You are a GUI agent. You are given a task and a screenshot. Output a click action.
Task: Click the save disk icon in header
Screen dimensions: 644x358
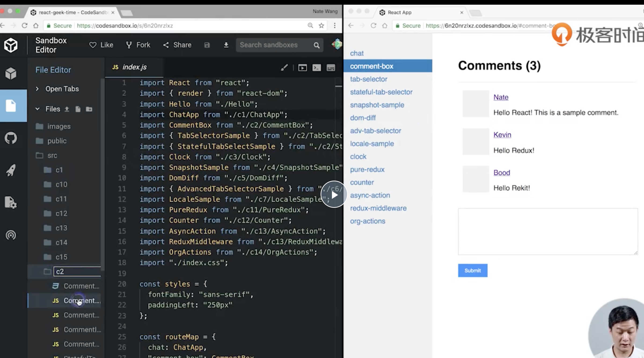pyautogui.click(x=207, y=45)
